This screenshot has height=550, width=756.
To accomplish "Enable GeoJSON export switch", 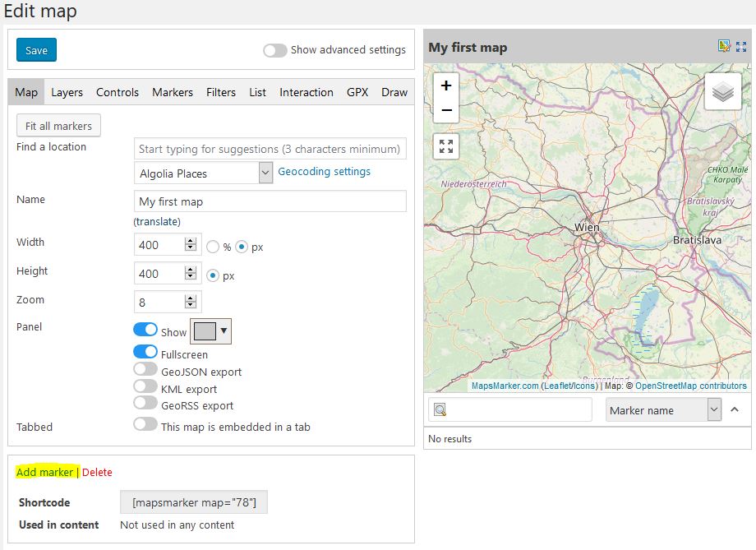I will (x=145, y=369).
